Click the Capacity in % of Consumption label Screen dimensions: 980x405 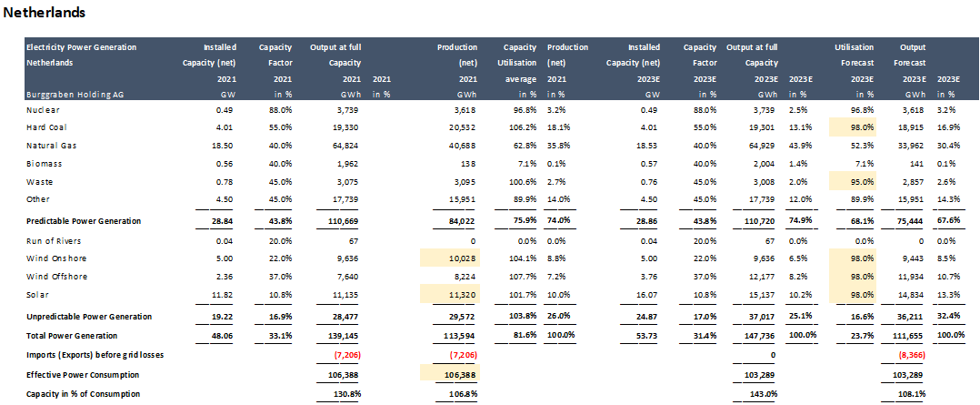tap(84, 393)
